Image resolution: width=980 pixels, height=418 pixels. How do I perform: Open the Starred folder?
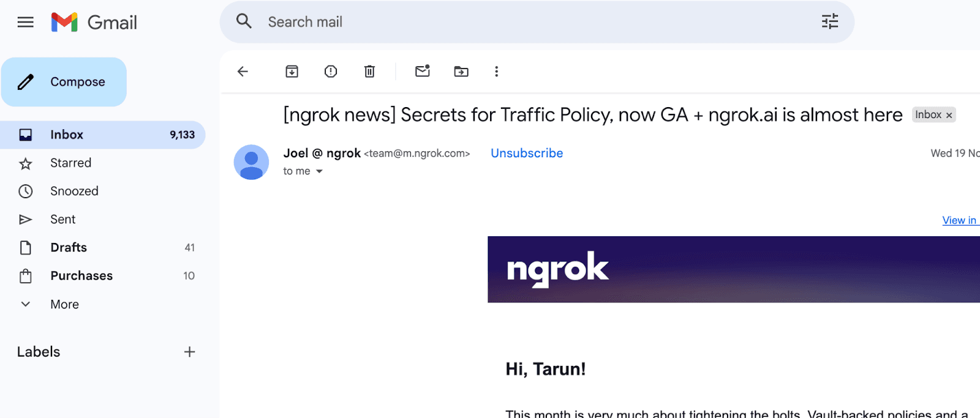tap(102, 163)
